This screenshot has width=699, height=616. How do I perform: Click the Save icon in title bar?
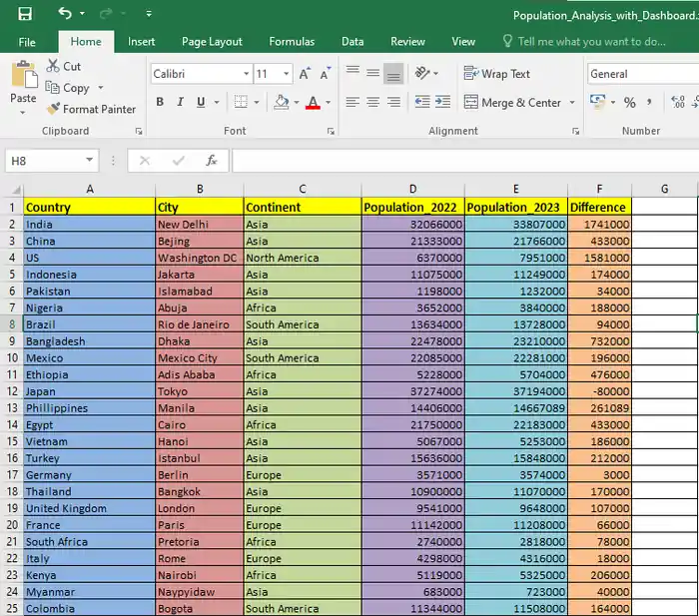pyautogui.click(x=25, y=14)
